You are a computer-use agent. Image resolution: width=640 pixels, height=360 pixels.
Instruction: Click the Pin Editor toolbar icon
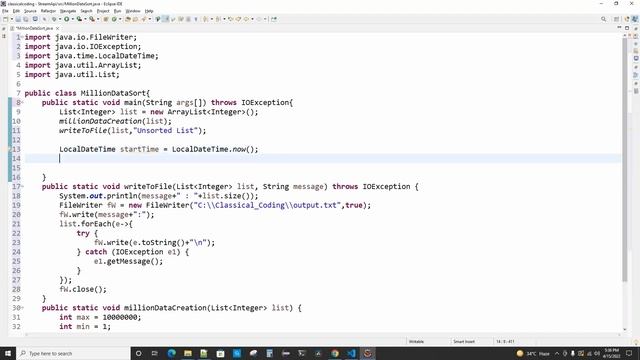(x=274, y=19)
